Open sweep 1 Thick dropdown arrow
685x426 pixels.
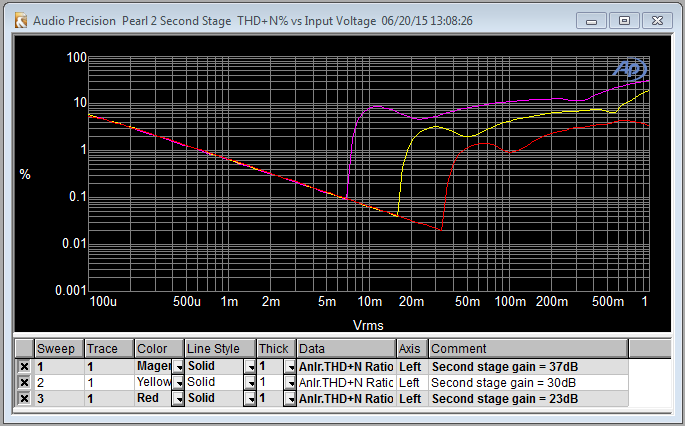[x=290, y=367]
